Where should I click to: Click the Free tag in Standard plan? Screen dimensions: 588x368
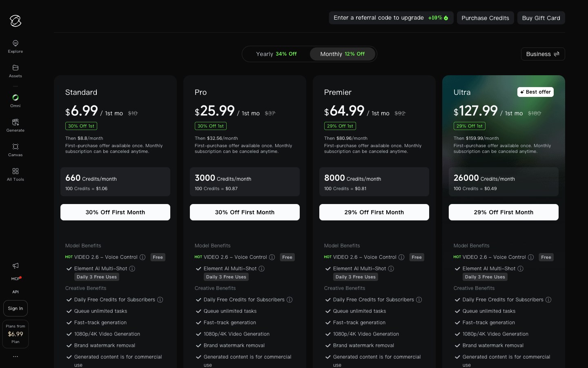tap(158, 257)
